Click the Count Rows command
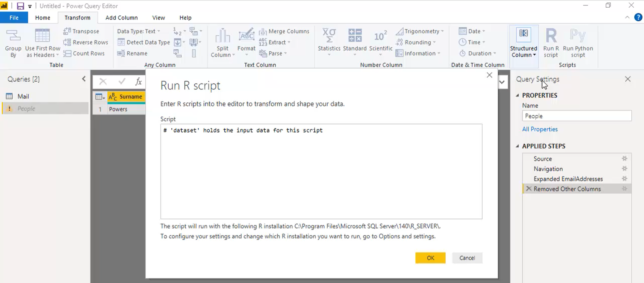The width and height of the screenshot is (644, 283). tap(84, 53)
